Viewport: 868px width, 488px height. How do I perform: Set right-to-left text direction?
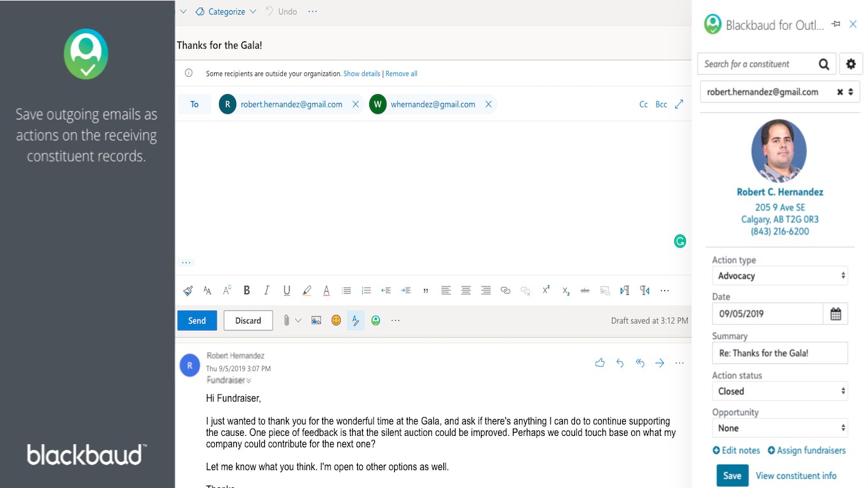pos(645,290)
